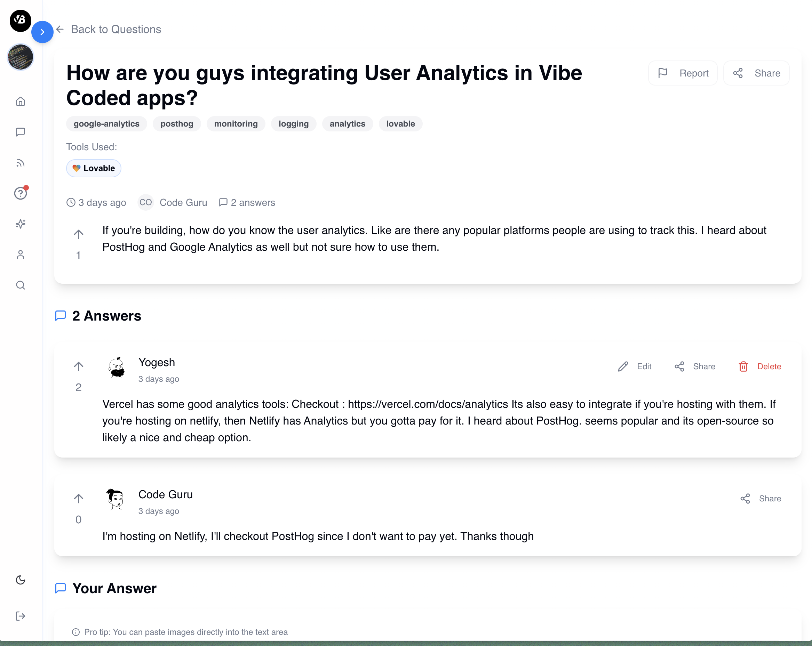Open the question mark icon with notification
Screen dimensions: 812x646
tap(21, 193)
